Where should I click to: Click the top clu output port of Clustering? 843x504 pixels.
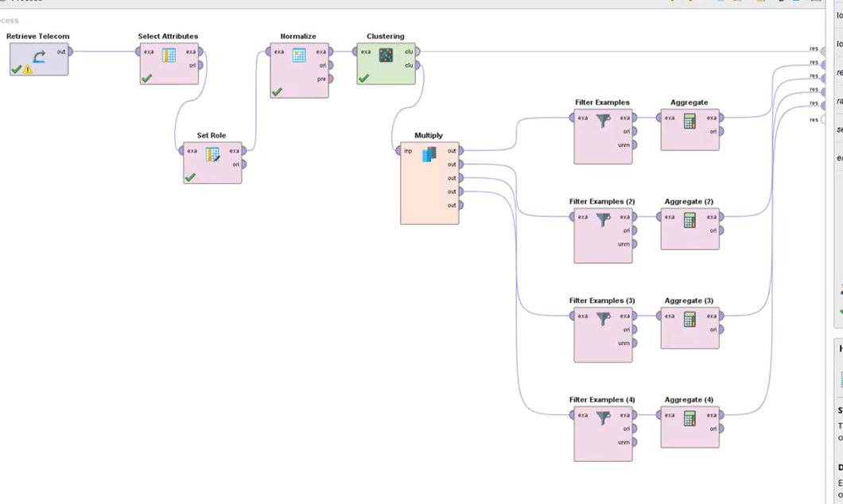click(x=418, y=52)
